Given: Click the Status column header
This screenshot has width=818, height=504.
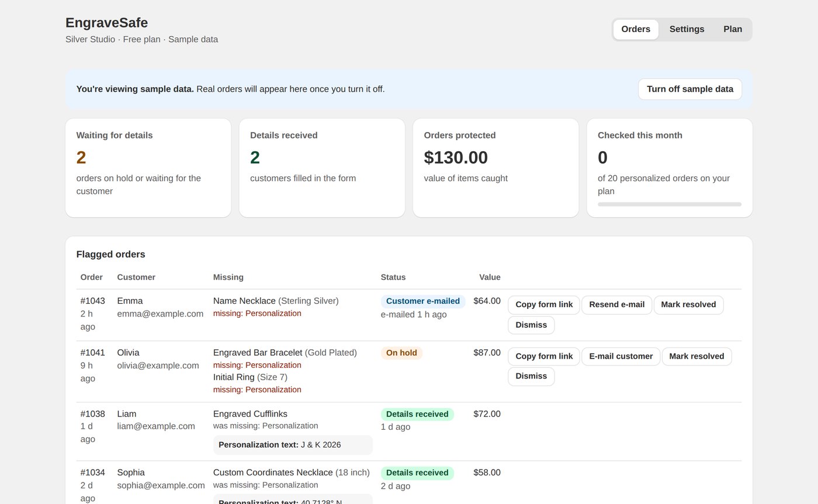Looking at the screenshot, I should (x=393, y=277).
